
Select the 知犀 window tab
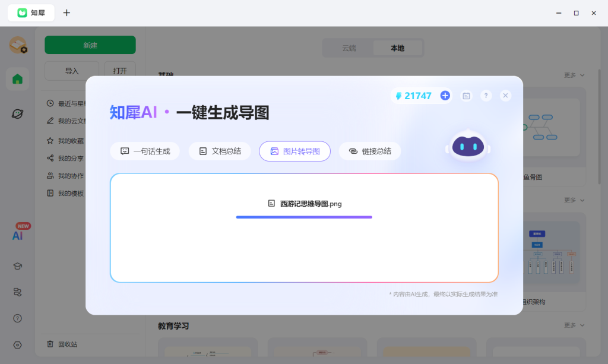coord(31,13)
